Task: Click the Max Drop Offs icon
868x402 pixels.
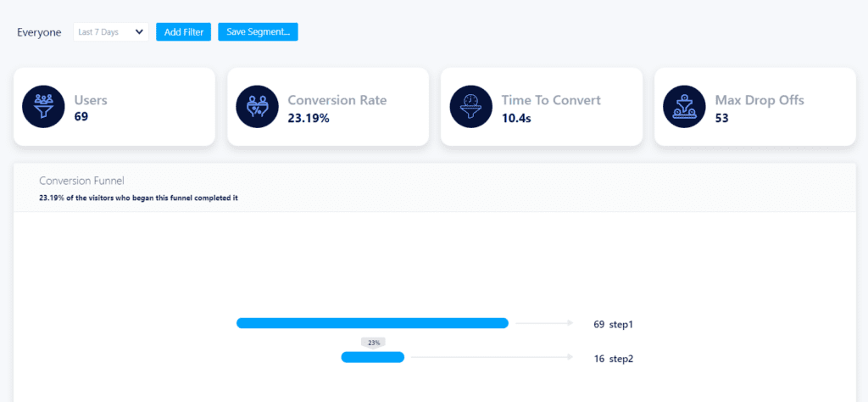Action: pyautogui.click(x=684, y=107)
